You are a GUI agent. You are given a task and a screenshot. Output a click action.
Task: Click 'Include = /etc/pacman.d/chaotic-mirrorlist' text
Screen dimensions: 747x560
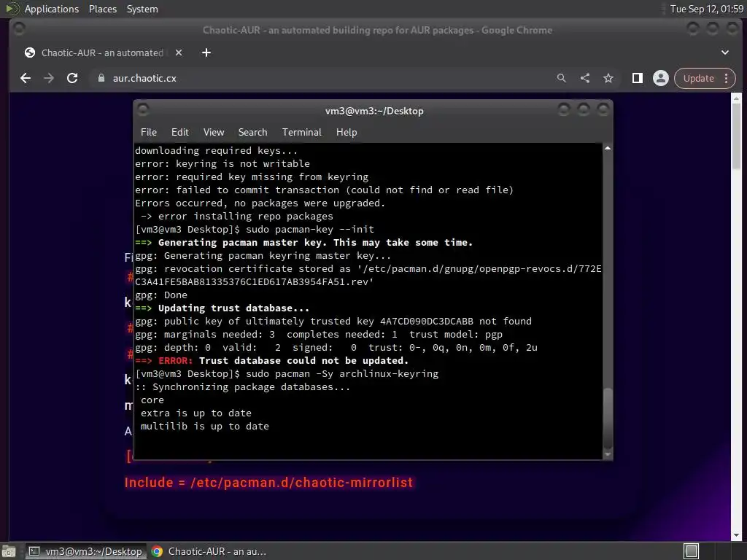[268, 483]
